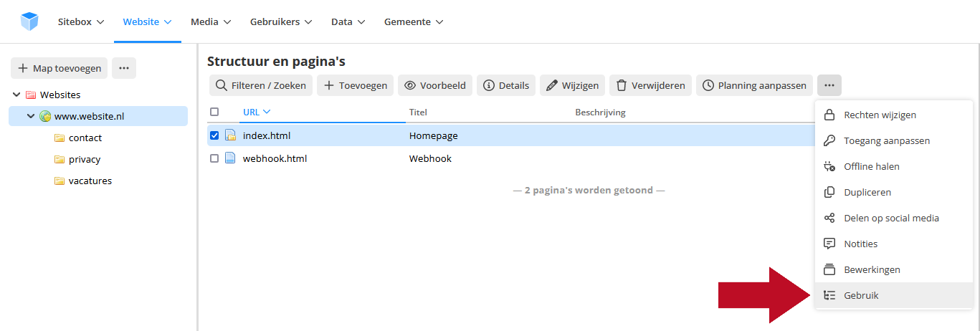
Task: Choose Rechten wijzigen from the menu
Action: tap(894, 115)
